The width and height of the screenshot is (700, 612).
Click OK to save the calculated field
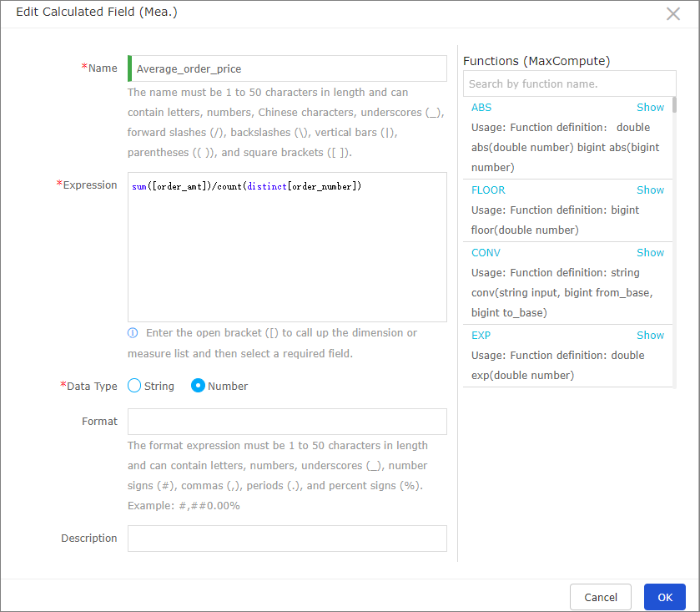pyautogui.click(x=665, y=597)
